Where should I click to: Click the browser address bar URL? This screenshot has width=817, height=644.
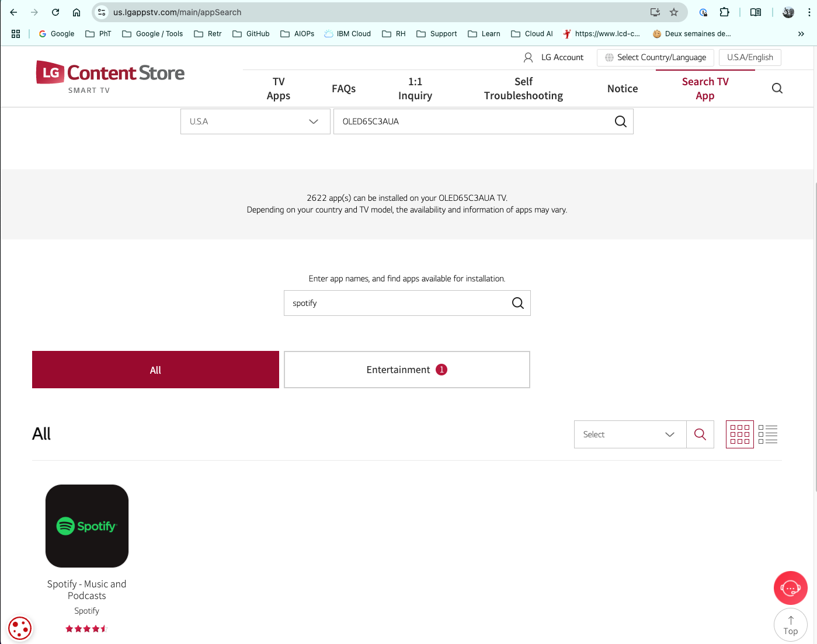pos(178,12)
